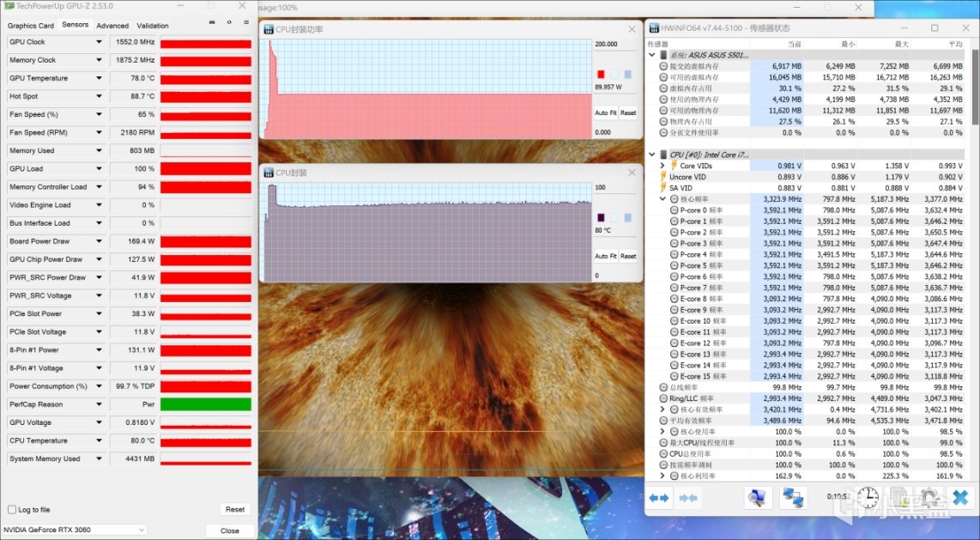Click Reset in CPU封装功率 graph
The width and height of the screenshot is (980, 540).
coord(628,113)
